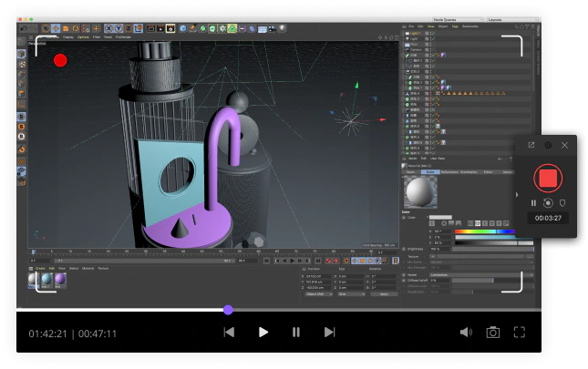Enter fullscreen mode in the player

[520, 333]
